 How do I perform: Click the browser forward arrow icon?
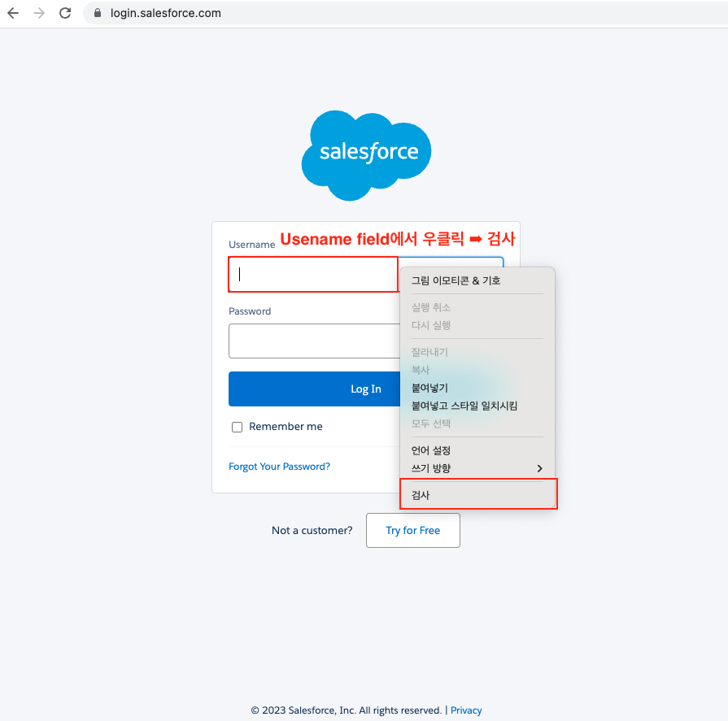tap(39, 13)
